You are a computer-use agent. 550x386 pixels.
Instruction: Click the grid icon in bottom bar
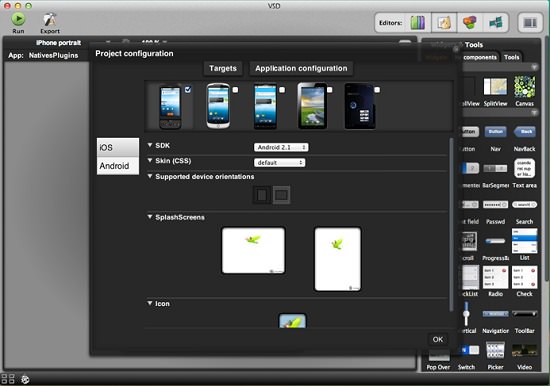[x=7, y=379]
